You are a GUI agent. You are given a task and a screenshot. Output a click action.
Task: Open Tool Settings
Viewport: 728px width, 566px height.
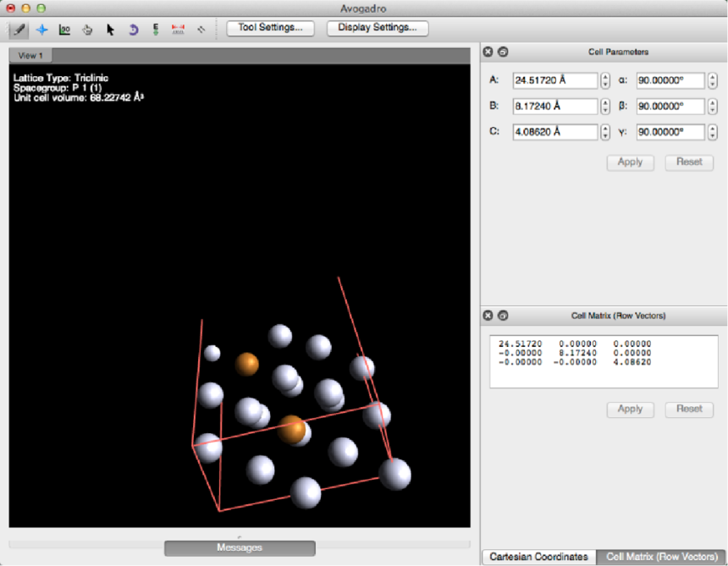[x=270, y=28]
